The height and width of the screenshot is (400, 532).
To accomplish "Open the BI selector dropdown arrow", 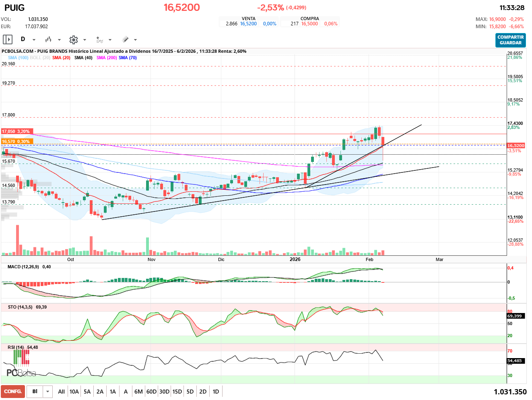I will click(x=48, y=392).
